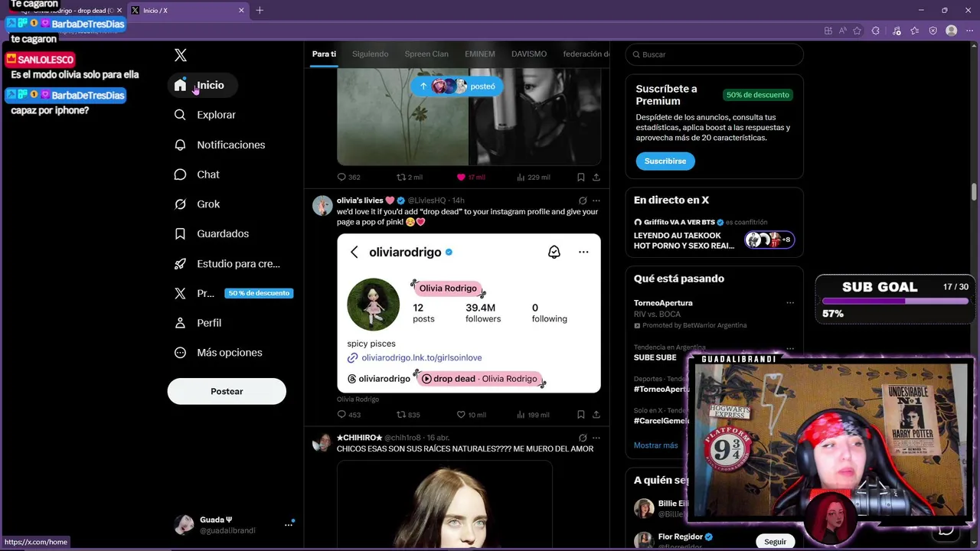Open Más opciones menu

218,353
